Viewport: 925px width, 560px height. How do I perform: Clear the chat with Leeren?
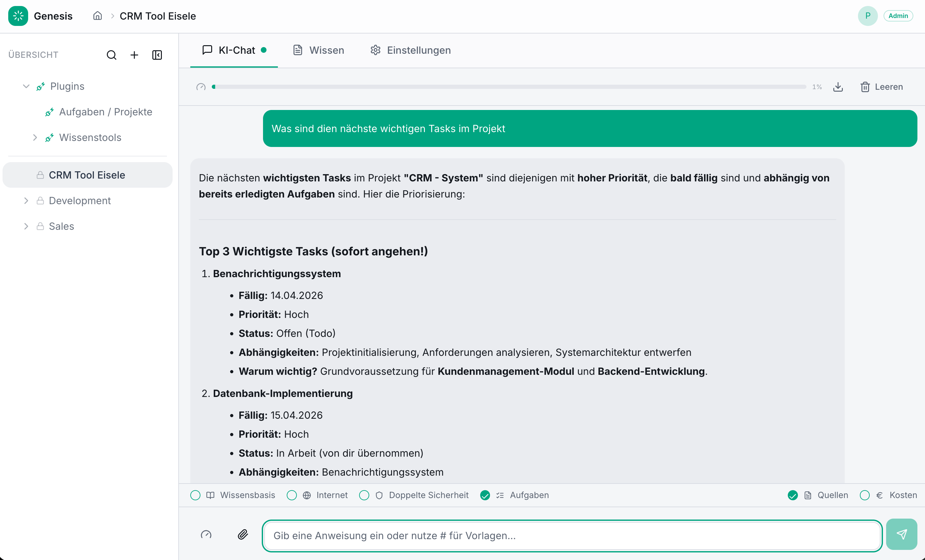pos(881,87)
